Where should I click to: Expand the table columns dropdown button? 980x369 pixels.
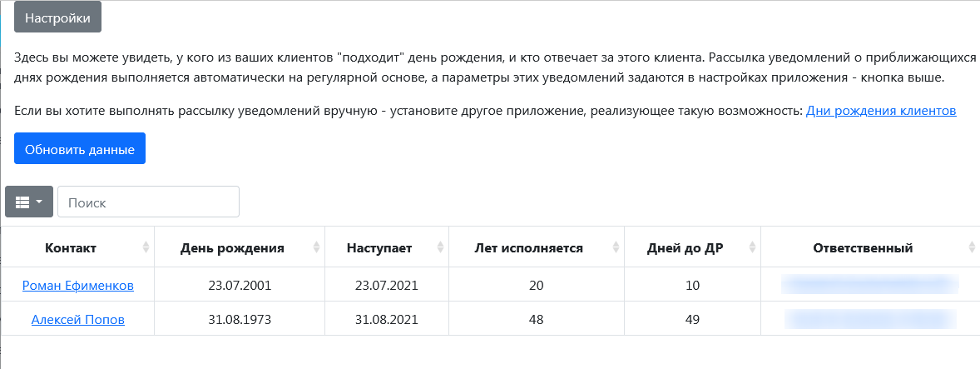coord(29,202)
